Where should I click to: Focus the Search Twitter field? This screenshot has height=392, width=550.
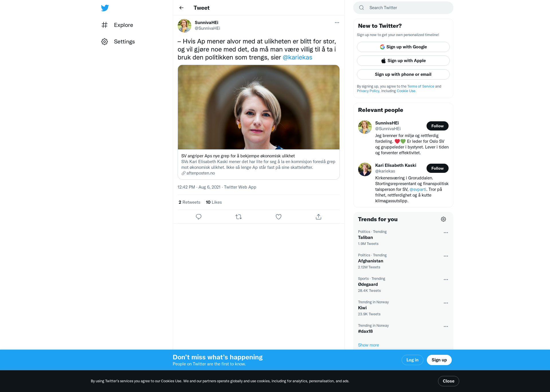tap(403, 8)
